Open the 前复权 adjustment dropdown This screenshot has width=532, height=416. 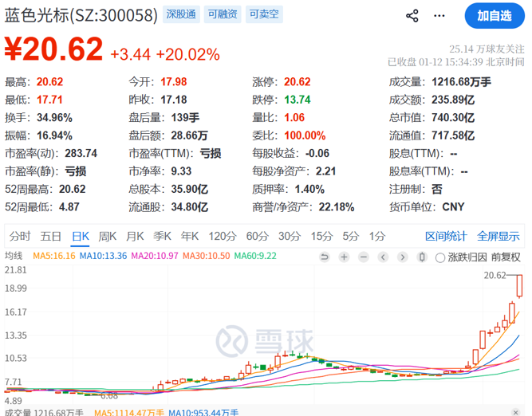506,257
